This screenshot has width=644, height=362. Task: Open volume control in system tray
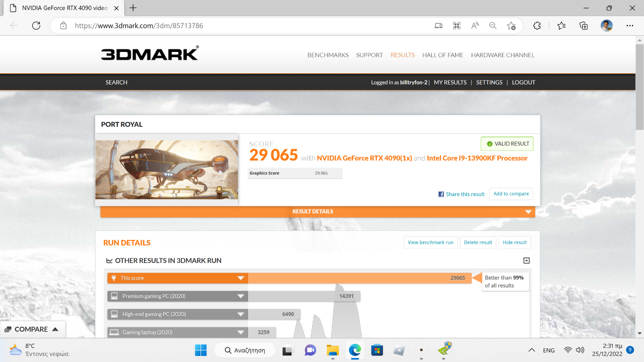(580, 350)
